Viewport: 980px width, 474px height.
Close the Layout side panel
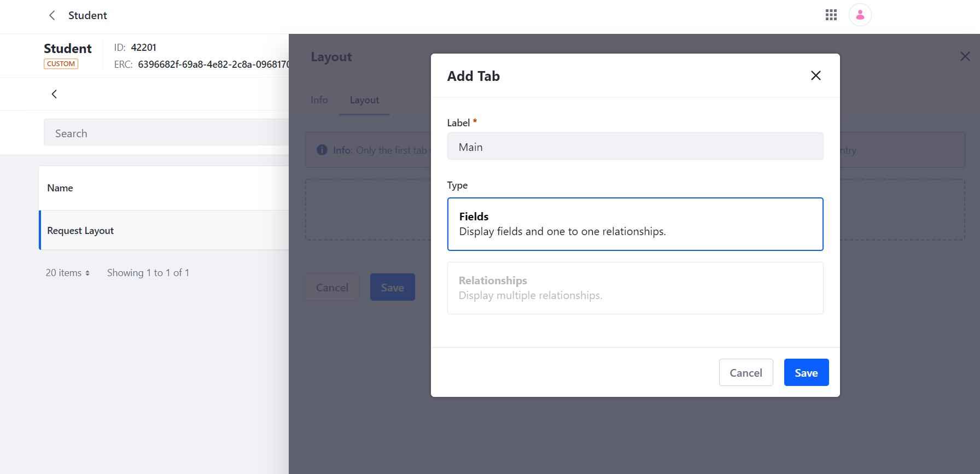click(x=965, y=56)
